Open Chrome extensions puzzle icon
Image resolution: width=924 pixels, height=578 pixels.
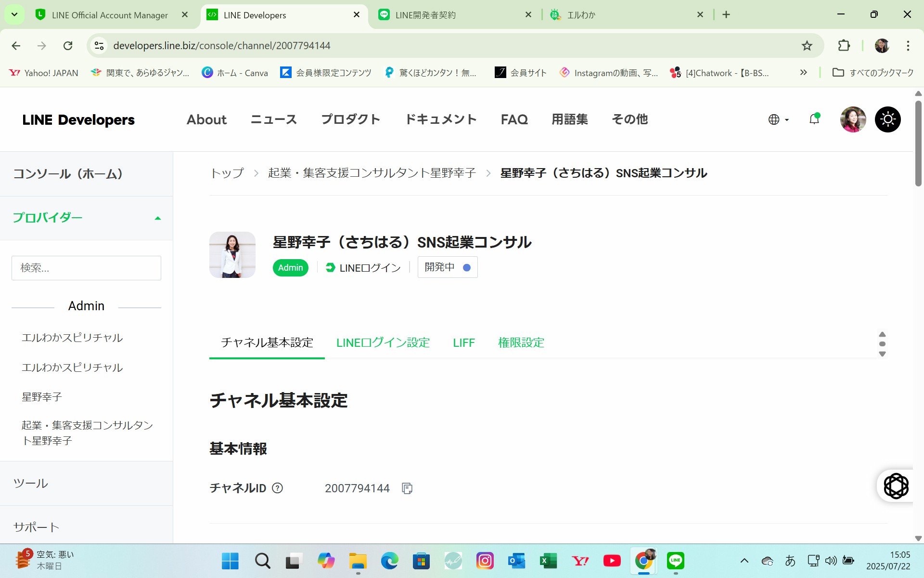844,46
